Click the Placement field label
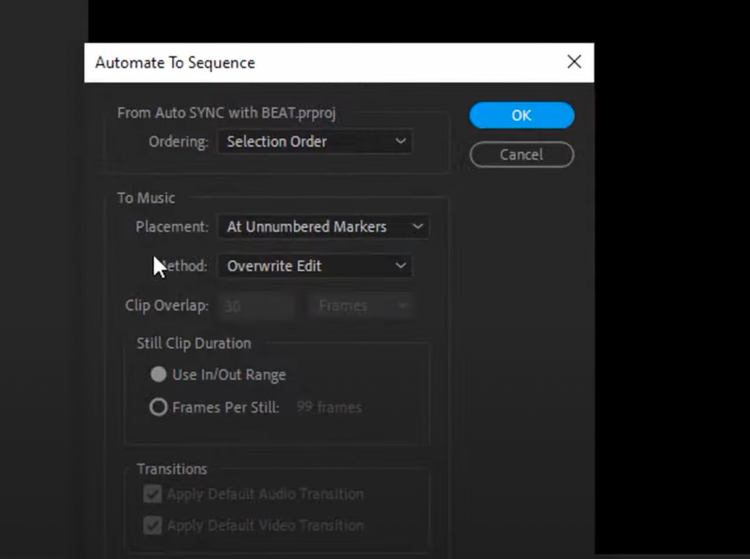The height and width of the screenshot is (559, 750). (x=172, y=227)
